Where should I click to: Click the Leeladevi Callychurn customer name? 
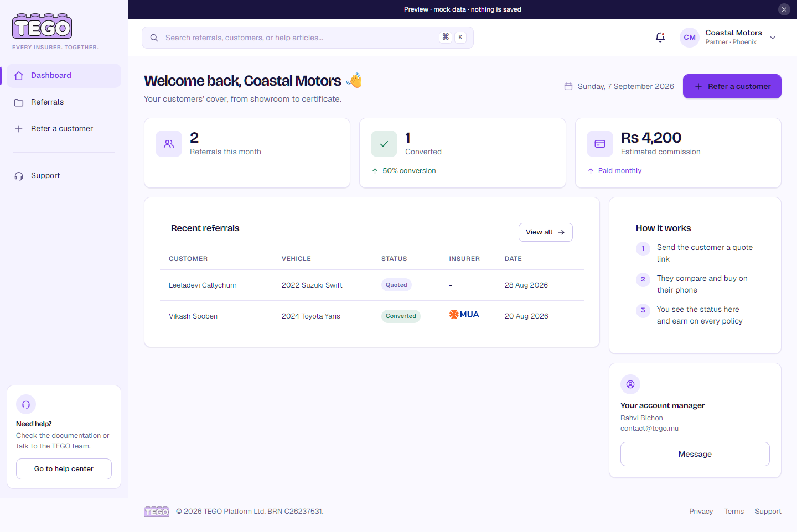203,285
